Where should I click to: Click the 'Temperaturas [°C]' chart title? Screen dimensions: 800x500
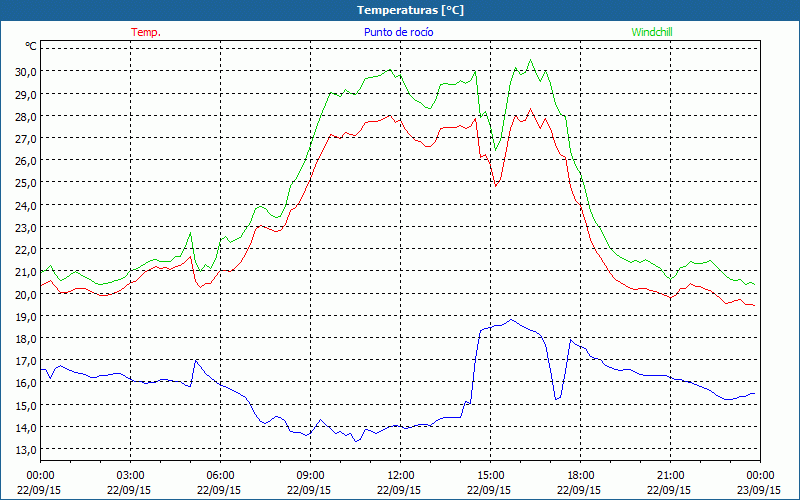point(410,10)
